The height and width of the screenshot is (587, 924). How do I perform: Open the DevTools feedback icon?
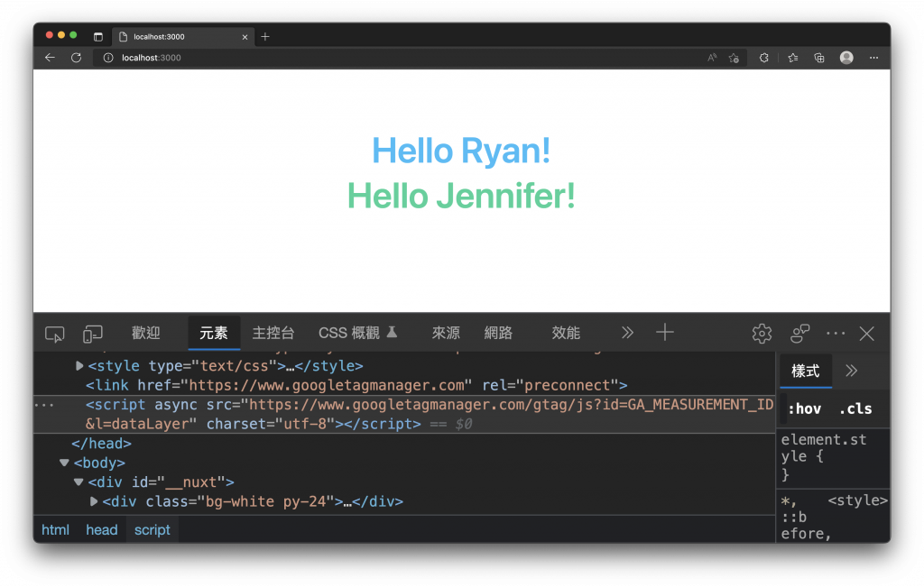pyautogui.click(x=799, y=334)
